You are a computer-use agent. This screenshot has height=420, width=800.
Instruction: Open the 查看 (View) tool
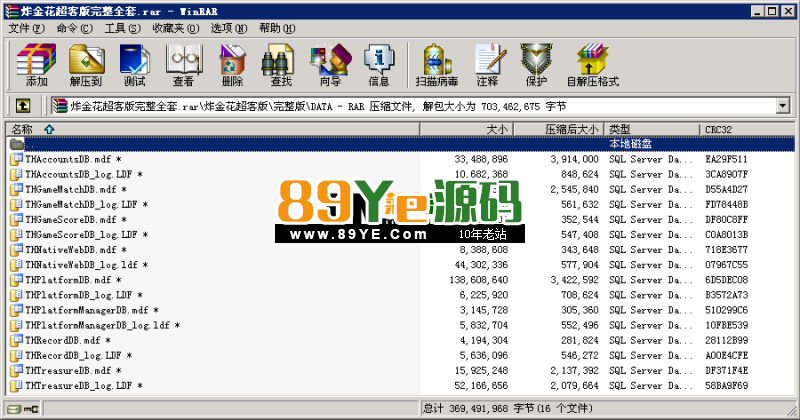pyautogui.click(x=183, y=64)
